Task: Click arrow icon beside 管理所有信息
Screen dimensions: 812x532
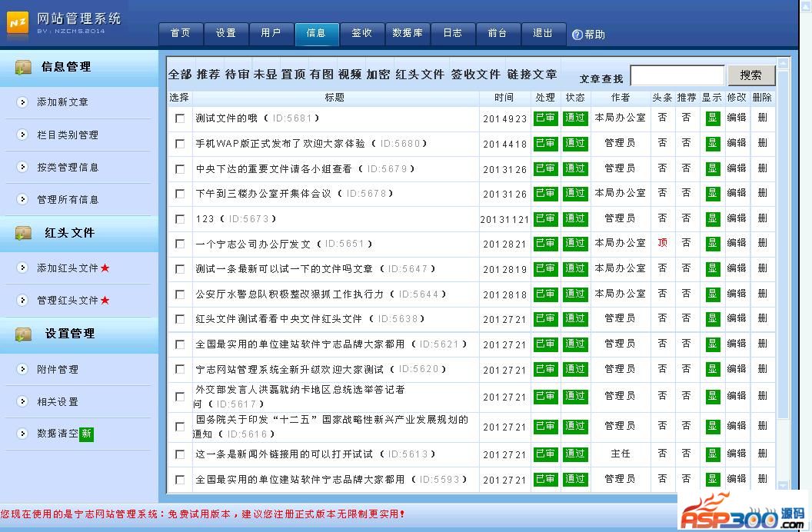Action: click(x=22, y=198)
